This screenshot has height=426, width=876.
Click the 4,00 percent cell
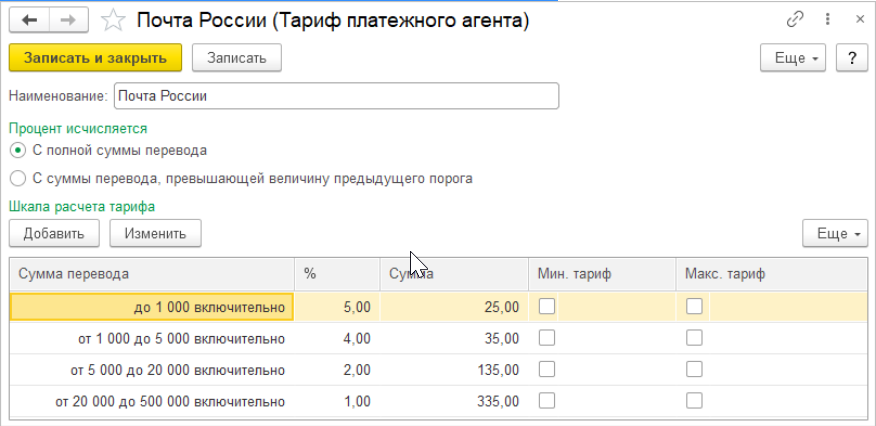[x=337, y=338]
